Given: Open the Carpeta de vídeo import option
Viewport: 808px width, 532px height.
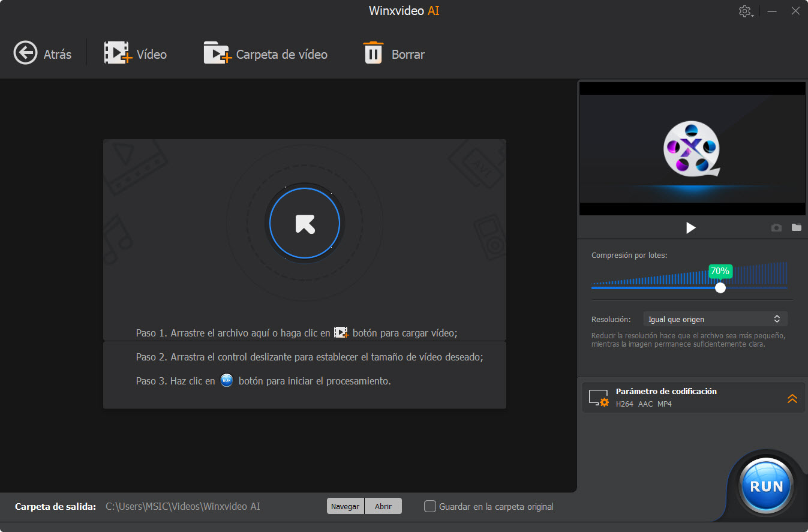Looking at the screenshot, I should point(217,53).
